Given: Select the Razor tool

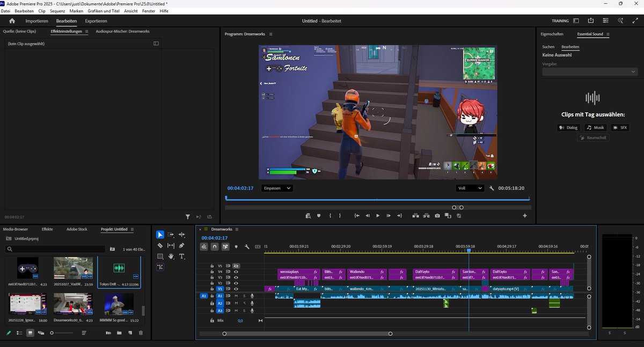Looking at the screenshot, I should [x=160, y=245].
